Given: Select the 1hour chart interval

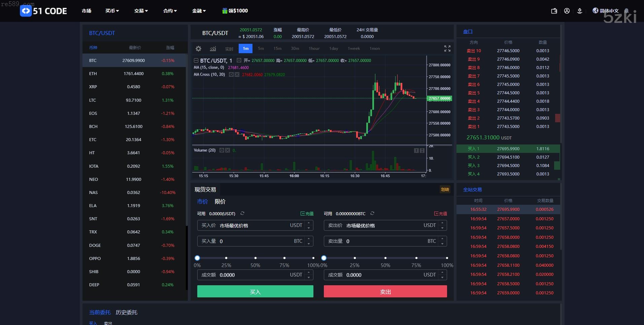Looking at the screenshot, I should click(x=314, y=48).
